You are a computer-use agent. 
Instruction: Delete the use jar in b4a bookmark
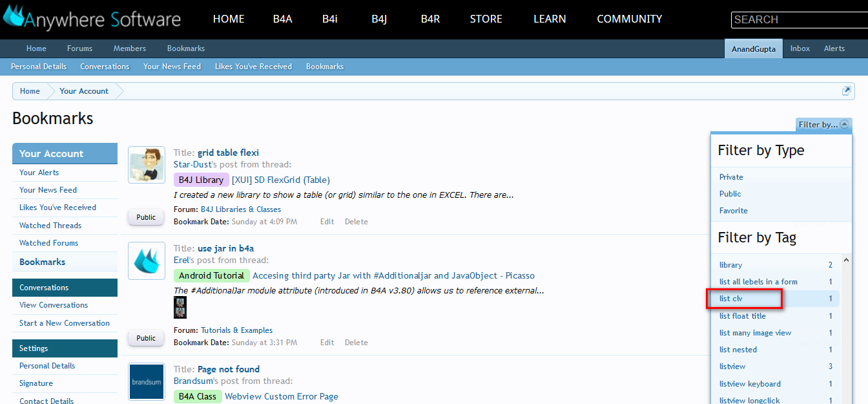tap(356, 343)
